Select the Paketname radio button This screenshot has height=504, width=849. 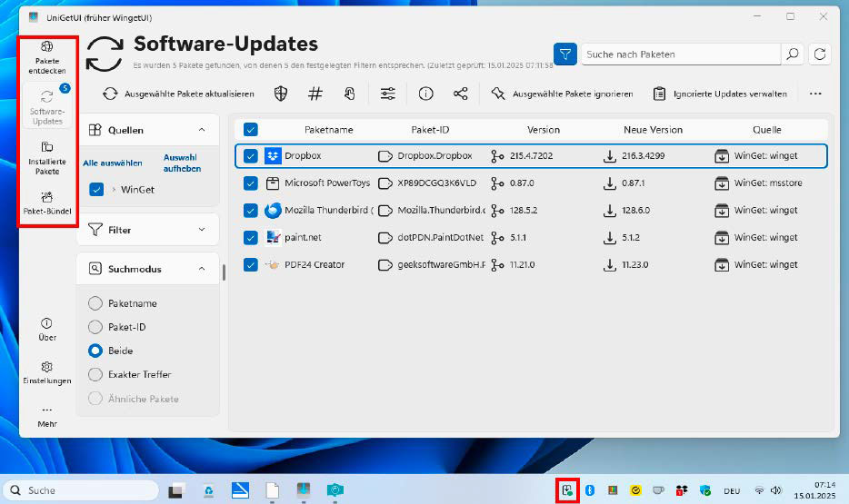(95, 303)
